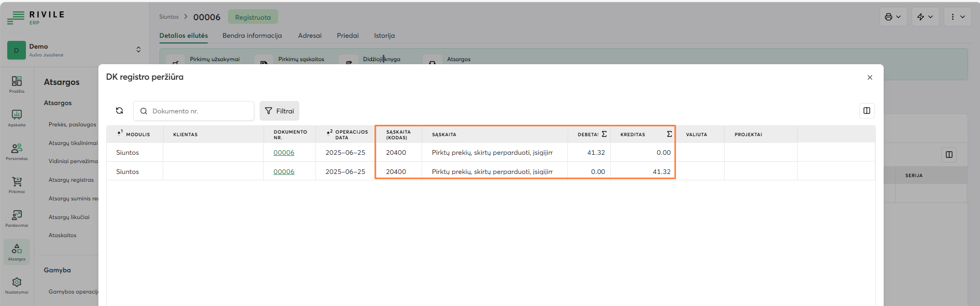Go to Personalas in sidebar

17,151
